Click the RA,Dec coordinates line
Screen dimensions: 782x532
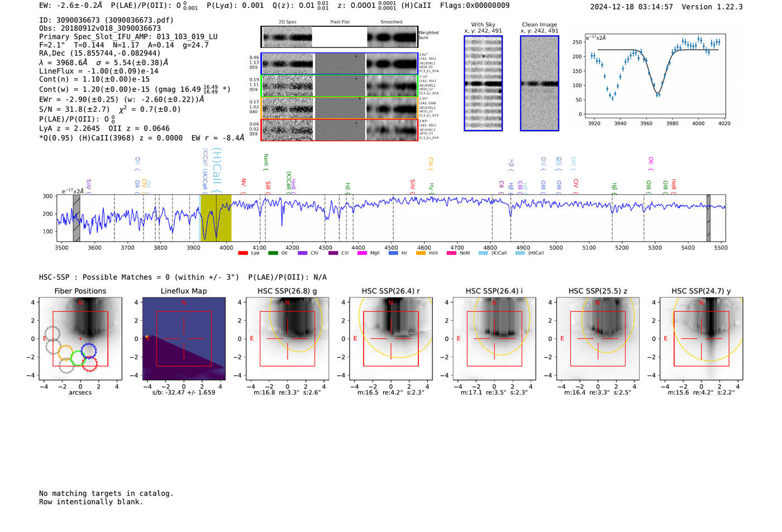coord(100,54)
